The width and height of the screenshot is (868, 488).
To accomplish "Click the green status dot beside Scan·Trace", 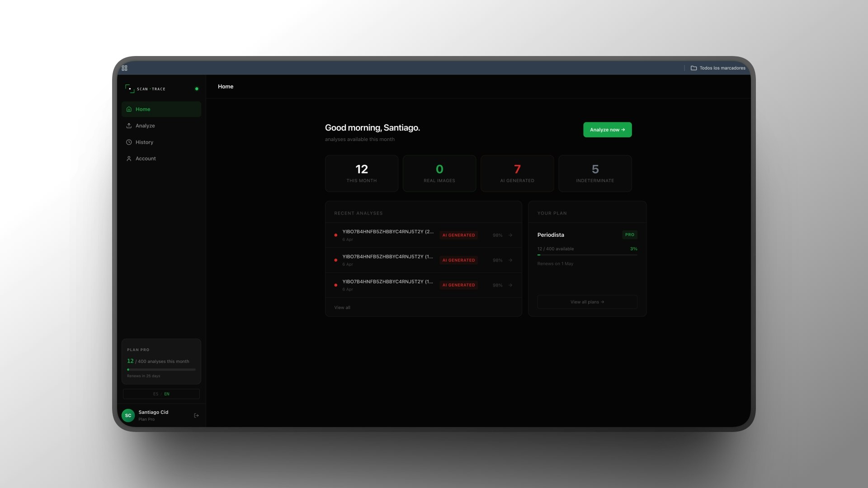I will coord(197,89).
